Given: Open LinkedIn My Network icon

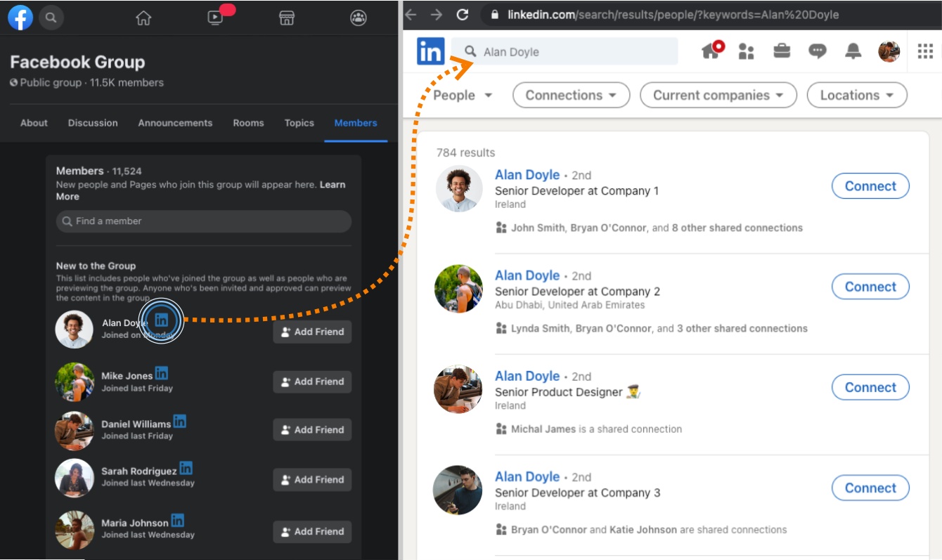Looking at the screenshot, I should 746,51.
